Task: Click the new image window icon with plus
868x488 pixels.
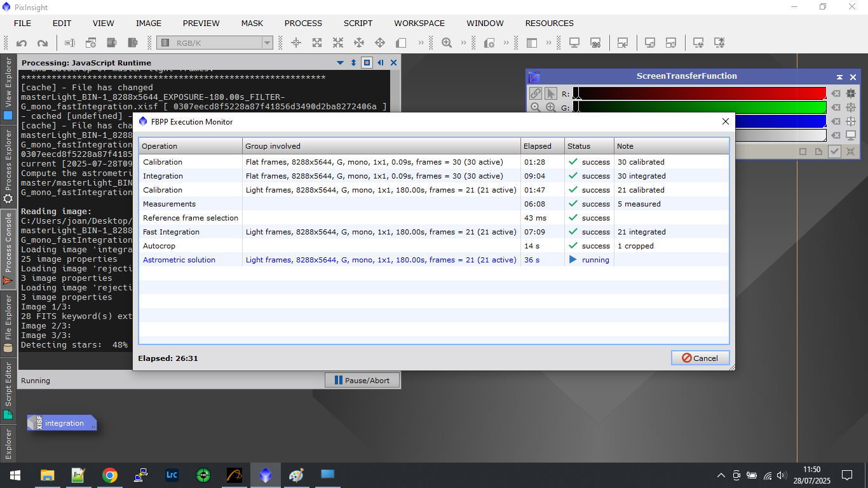Action: pos(91,43)
